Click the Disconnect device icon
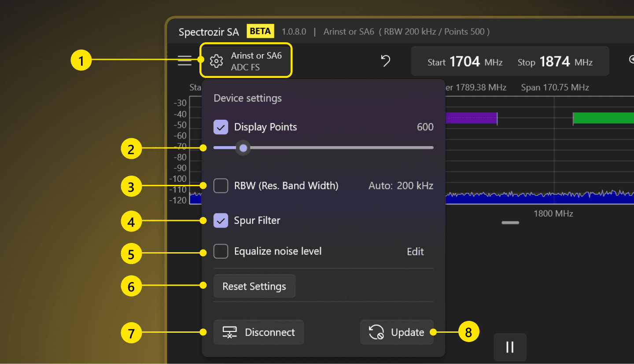The width and height of the screenshot is (634, 364). point(230,332)
